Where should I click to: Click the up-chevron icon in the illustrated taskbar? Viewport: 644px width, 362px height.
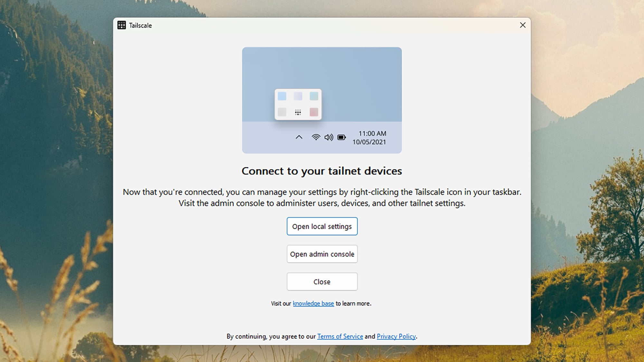tap(299, 137)
